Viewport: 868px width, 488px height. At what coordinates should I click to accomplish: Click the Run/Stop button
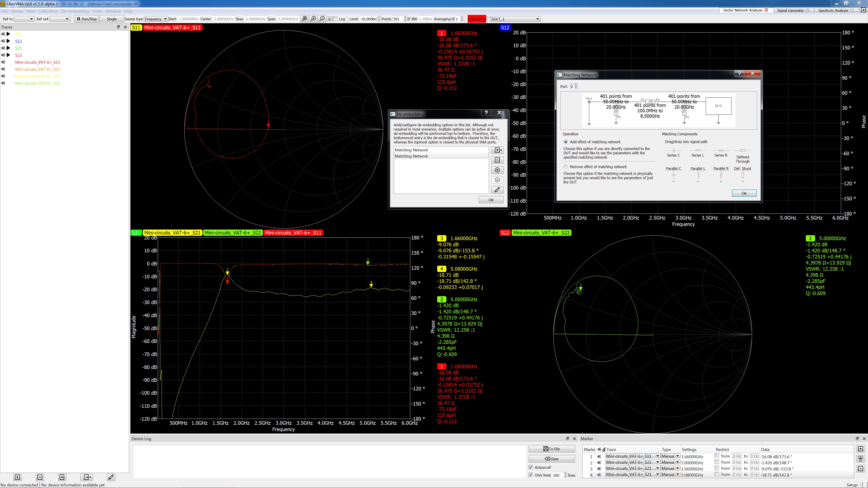click(87, 19)
